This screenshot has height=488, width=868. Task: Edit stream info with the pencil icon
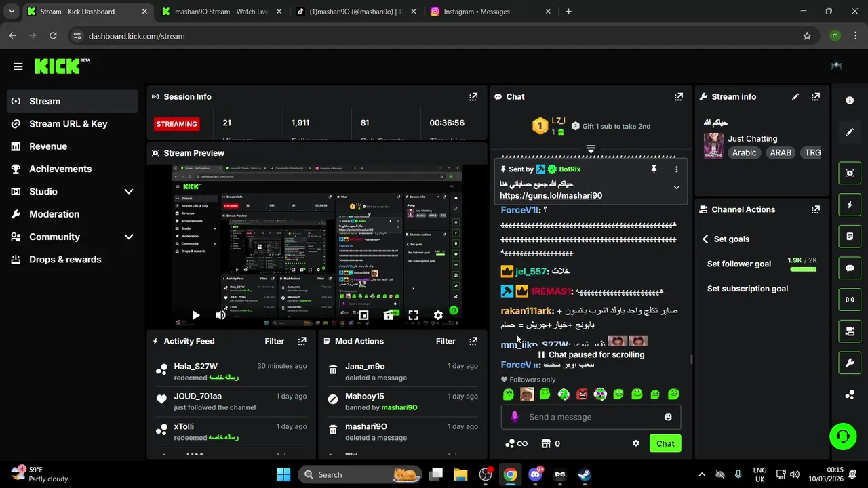tap(795, 97)
